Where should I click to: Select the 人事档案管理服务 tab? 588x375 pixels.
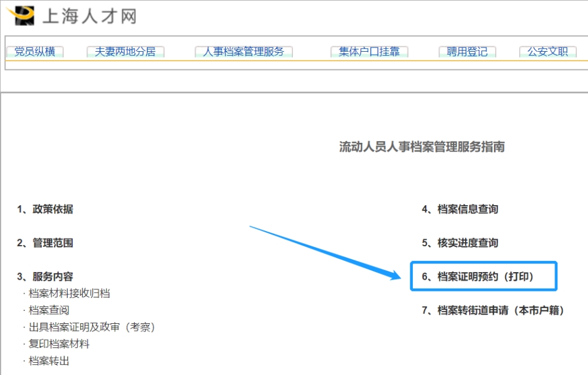(243, 52)
